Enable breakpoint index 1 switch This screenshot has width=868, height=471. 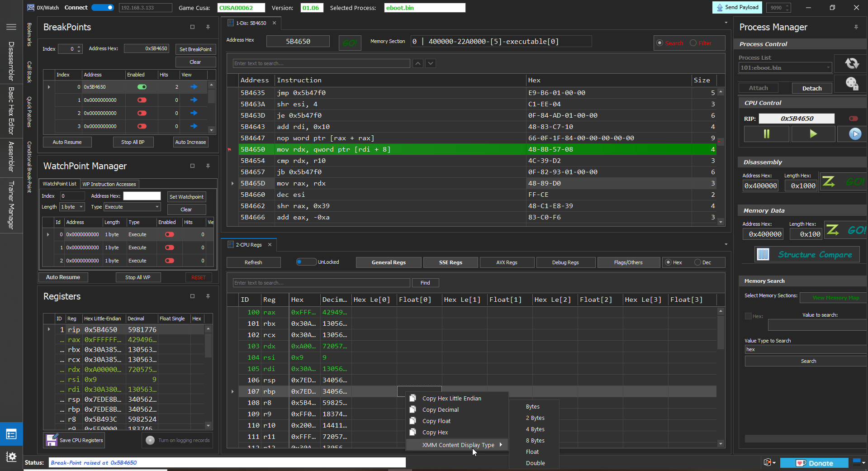(x=142, y=100)
